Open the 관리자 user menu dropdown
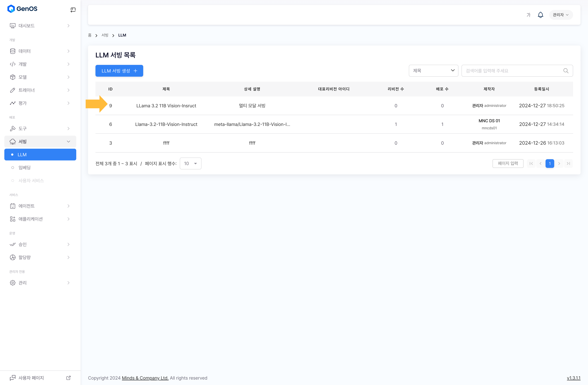The width and height of the screenshot is (588, 385). (561, 15)
